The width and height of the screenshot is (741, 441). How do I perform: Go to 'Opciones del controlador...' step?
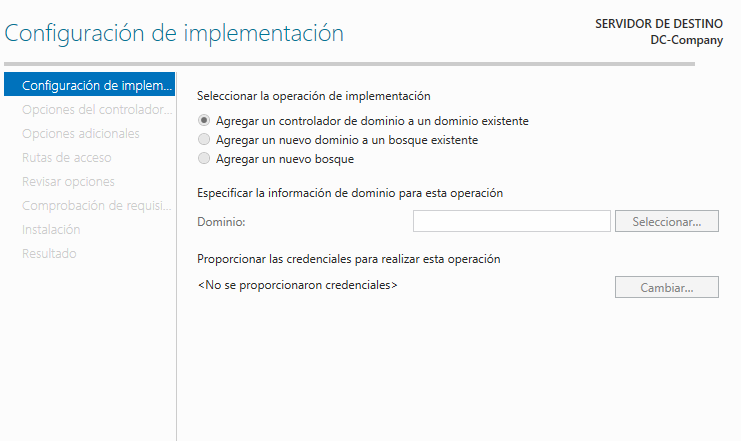(97, 109)
